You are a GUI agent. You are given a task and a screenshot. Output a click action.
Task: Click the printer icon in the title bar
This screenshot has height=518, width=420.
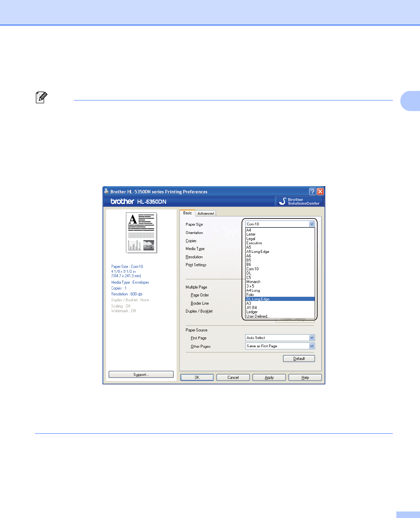coord(107,191)
